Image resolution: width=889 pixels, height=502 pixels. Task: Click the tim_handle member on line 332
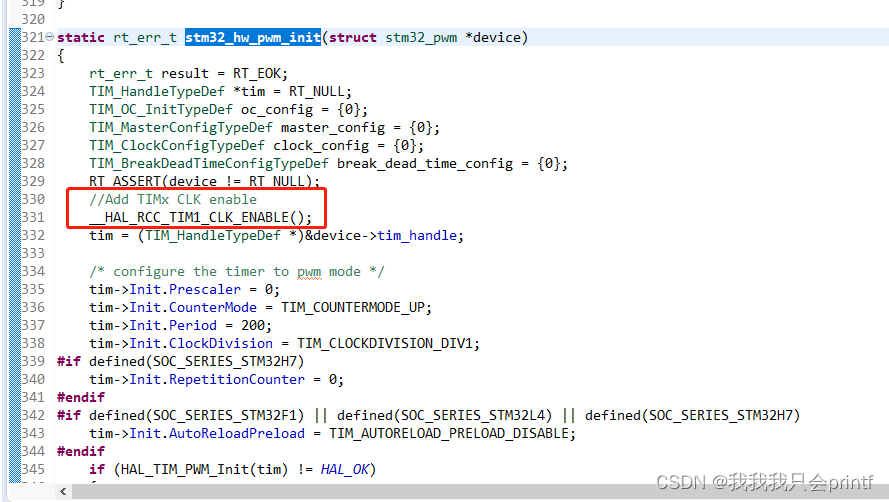417,235
